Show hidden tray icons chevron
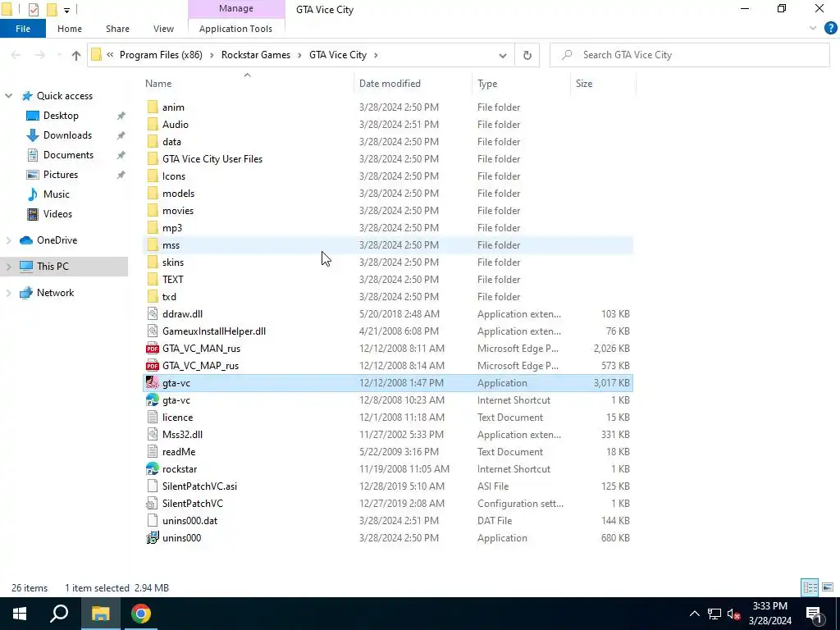 [694, 614]
